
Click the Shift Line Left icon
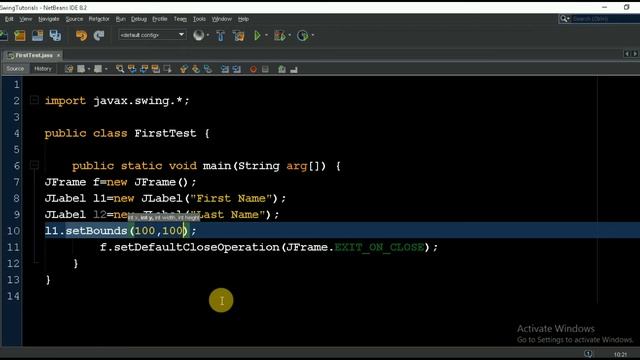coord(224,69)
